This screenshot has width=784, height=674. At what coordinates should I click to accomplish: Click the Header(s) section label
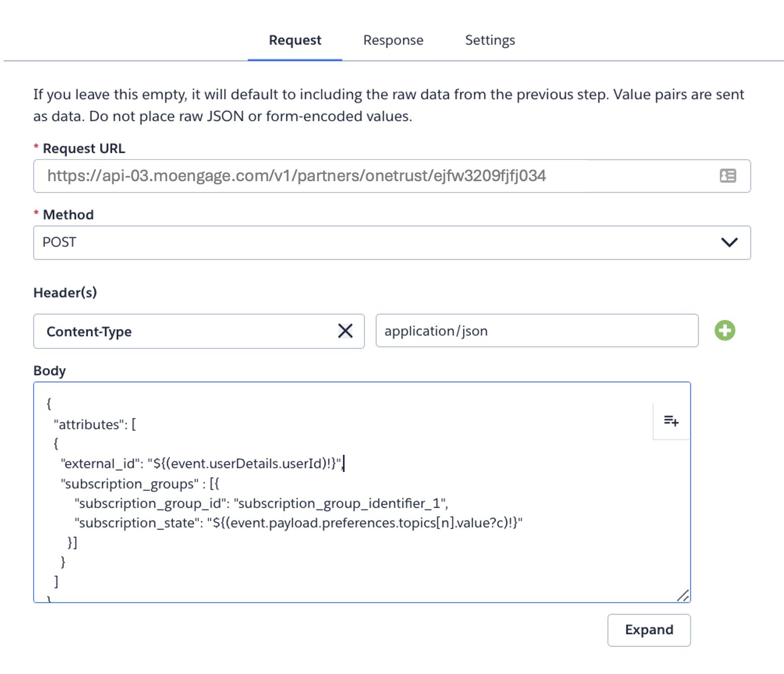point(65,293)
